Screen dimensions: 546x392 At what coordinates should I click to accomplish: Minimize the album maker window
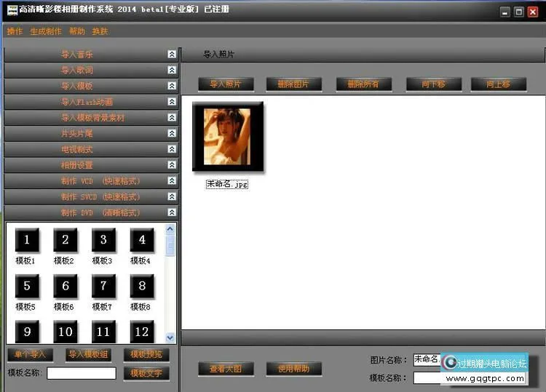[505, 12]
